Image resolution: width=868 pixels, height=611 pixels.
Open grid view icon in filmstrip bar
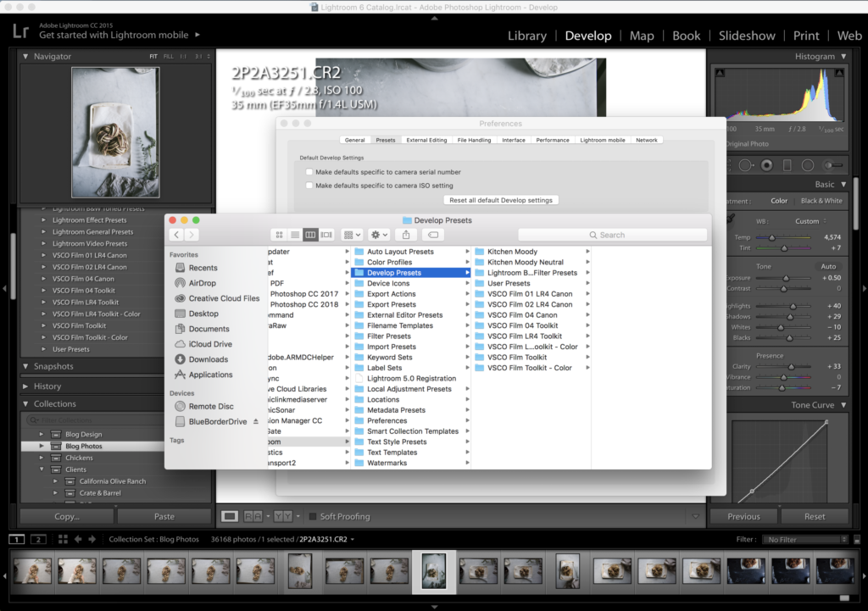[x=63, y=539]
